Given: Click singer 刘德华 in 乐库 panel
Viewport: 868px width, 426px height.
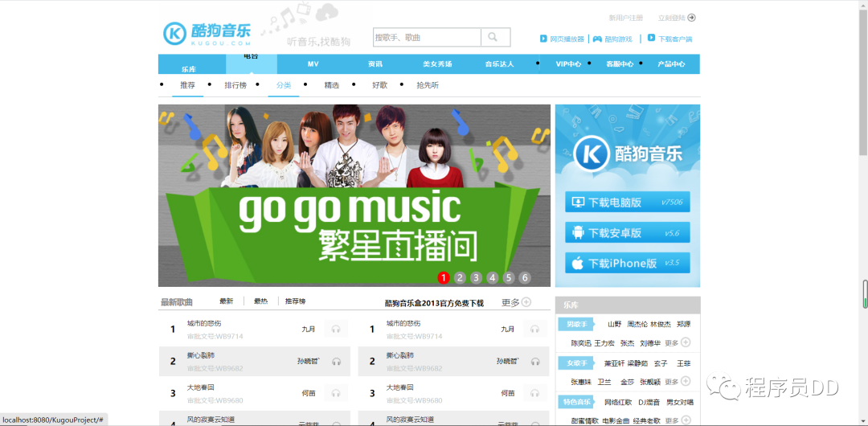Looking at the screenshot, I should (650, 343).
